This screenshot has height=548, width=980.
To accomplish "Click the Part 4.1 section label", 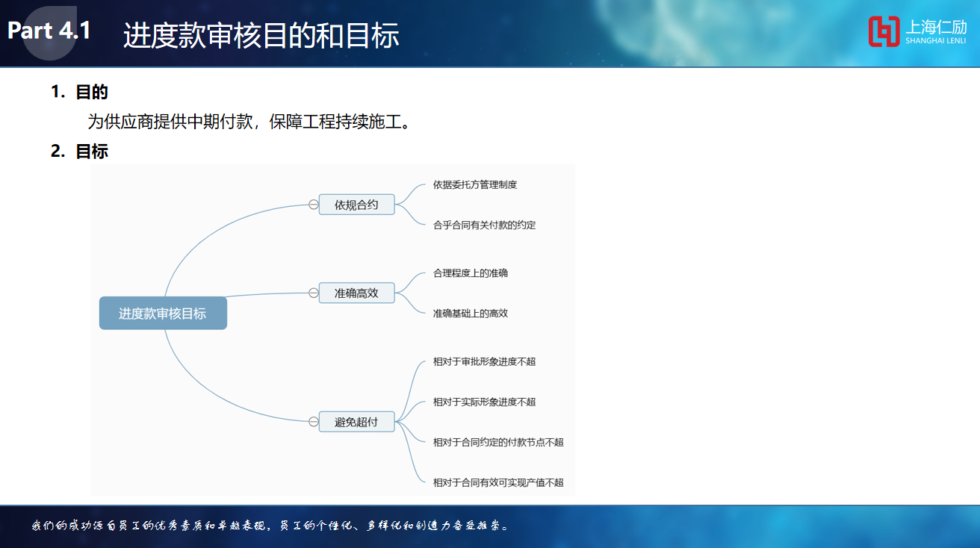I will coord(49,31).
